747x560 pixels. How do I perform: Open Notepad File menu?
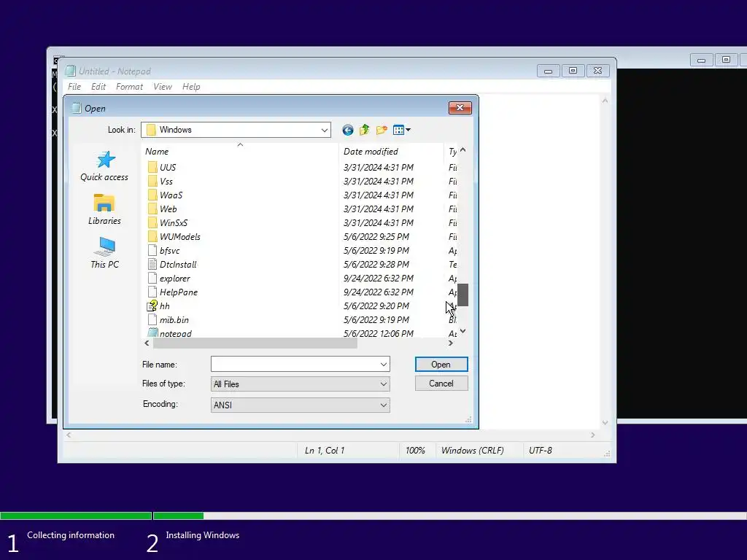(74, 87)
